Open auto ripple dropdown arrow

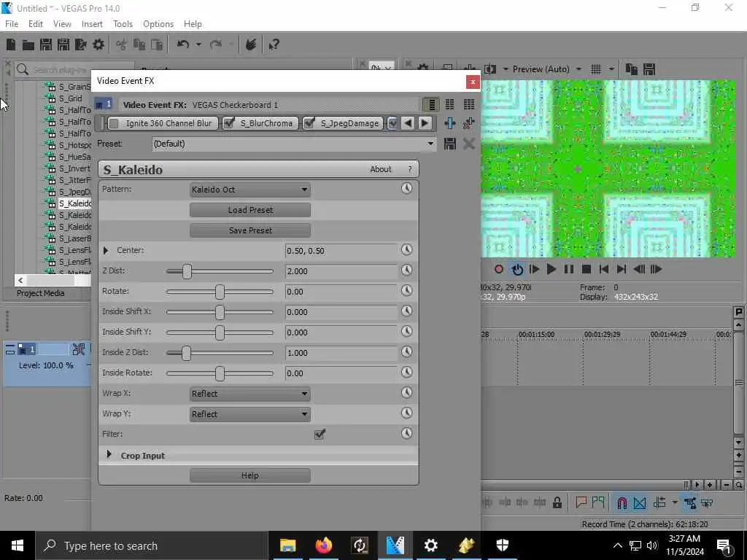[x=675, y=502]
